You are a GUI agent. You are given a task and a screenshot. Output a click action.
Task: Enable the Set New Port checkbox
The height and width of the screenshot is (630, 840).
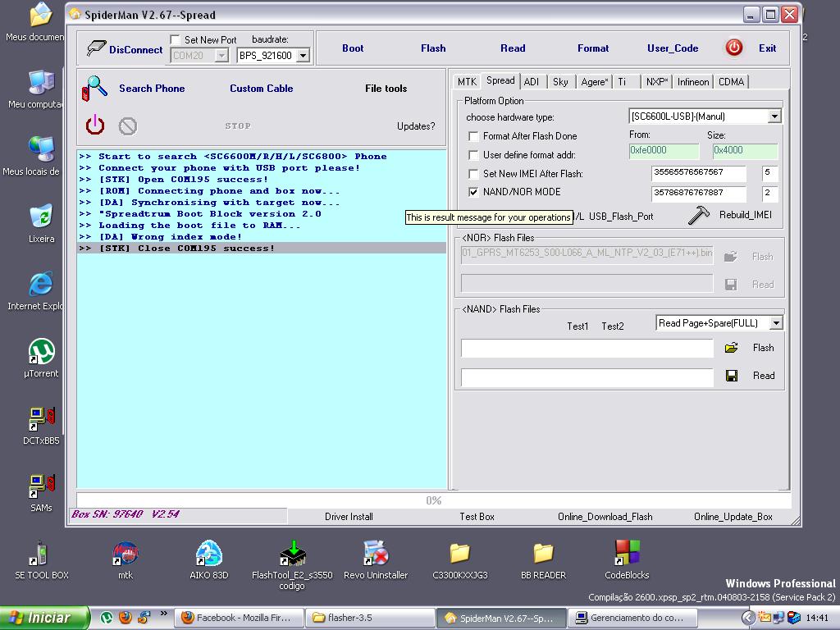(x=175, y=39)
